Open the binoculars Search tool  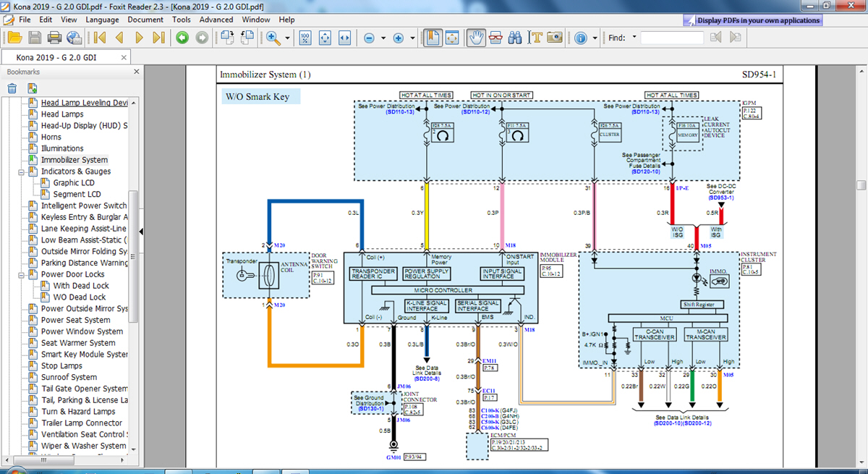(515, 38)
